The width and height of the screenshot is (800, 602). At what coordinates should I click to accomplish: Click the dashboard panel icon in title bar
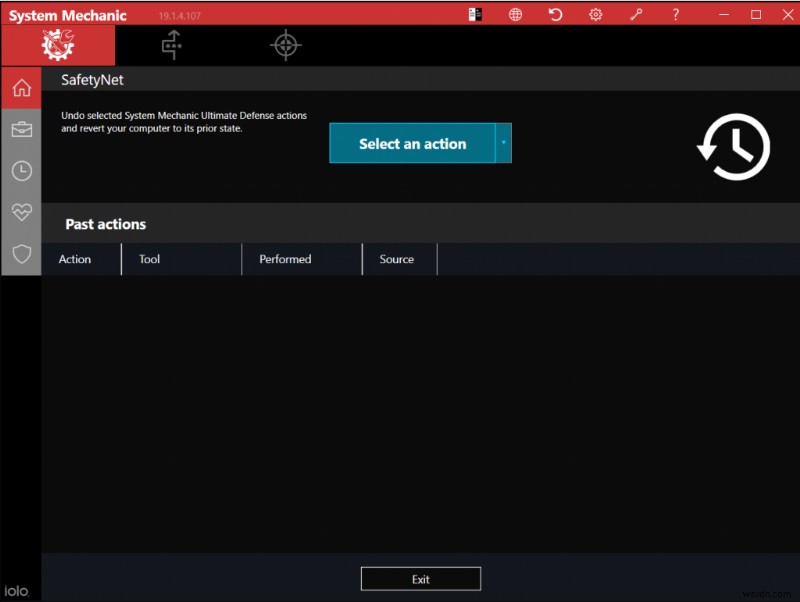[475, 14]
